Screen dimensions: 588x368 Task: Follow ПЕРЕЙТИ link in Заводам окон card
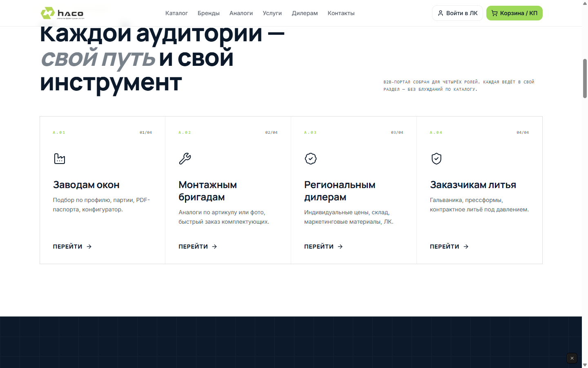coord(72,247)
